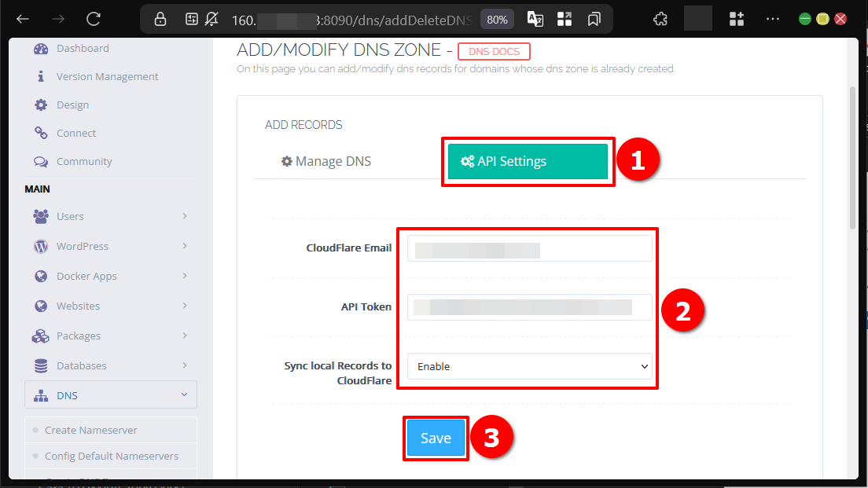
Task: Expand the Docker Apps submenu chevron
Action: (x=184, y=276)
